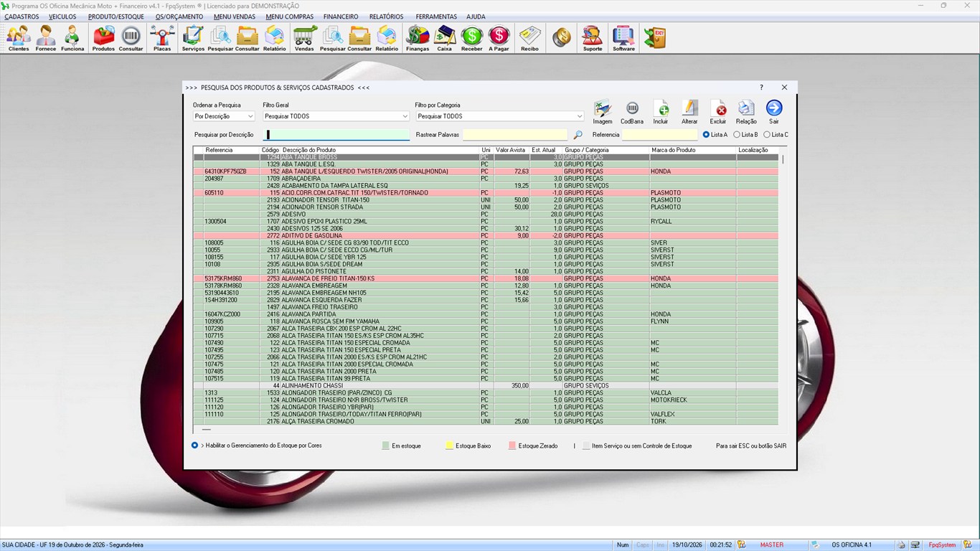Focus the Pesquisar por Descrição input field
The width and height of the screenshot is (980, 551).
(x=337, y=135)
